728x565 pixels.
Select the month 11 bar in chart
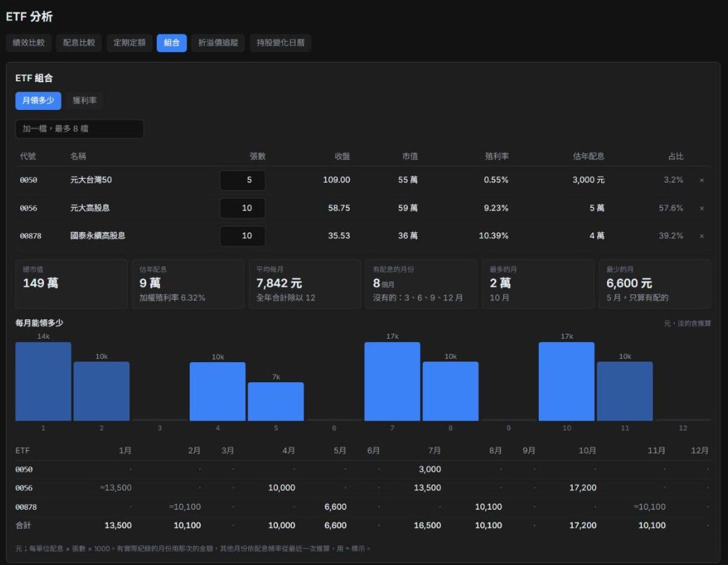[x=625, y=391]
